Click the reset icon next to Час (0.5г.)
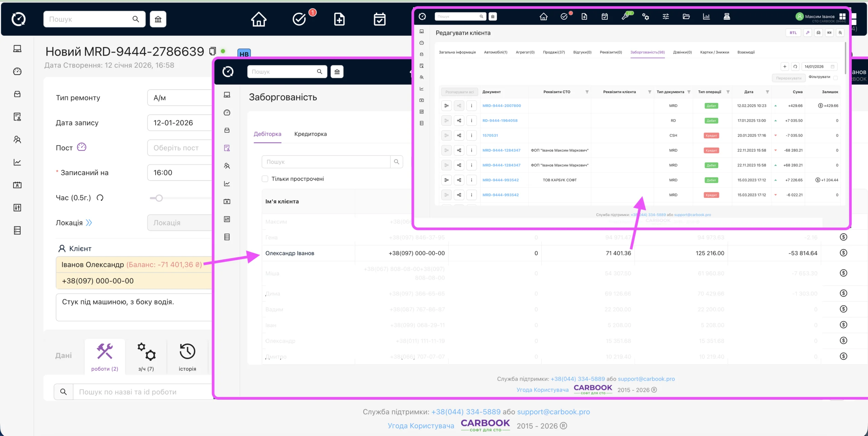This screenshot has height=436, width=868. (100, 198)
